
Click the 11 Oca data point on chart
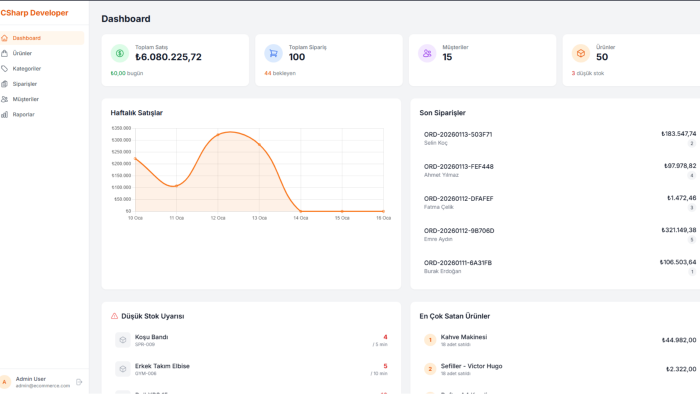176,186
